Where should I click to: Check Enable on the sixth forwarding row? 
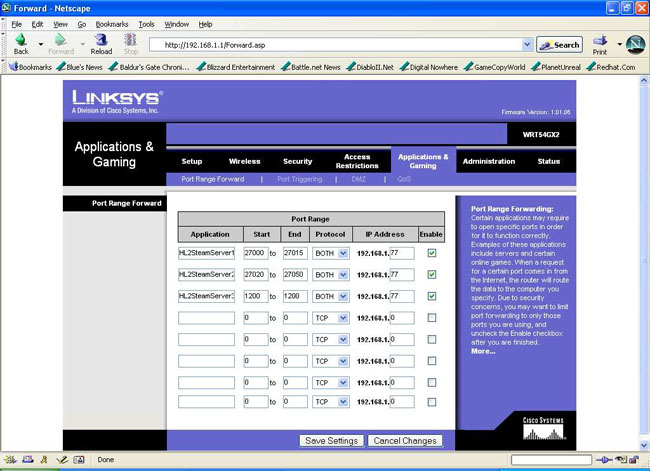[432, 361]
